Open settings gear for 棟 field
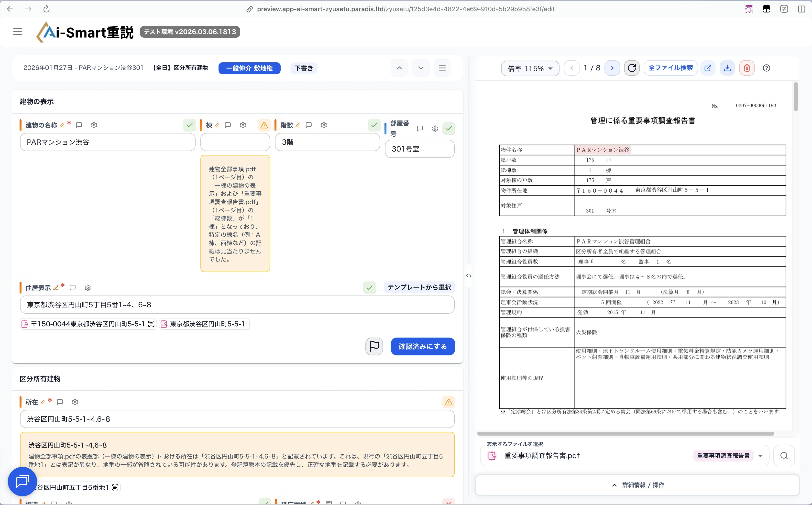 point(243,125)
